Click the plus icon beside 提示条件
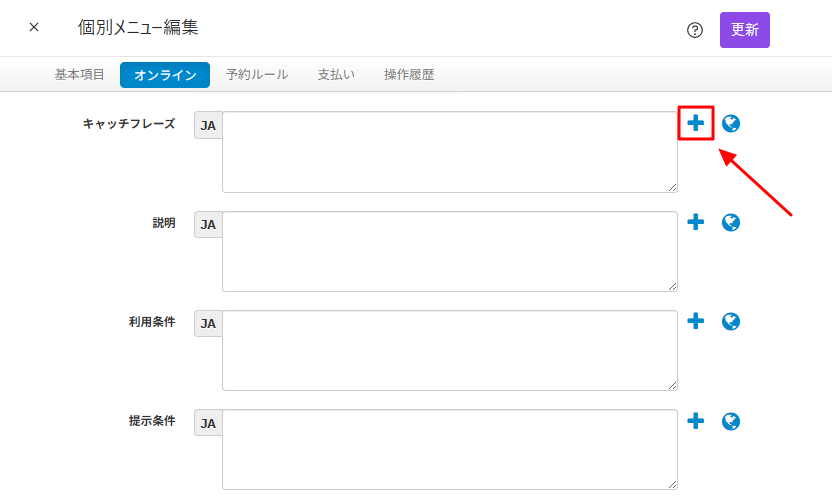832x504 pixels. 695,421
